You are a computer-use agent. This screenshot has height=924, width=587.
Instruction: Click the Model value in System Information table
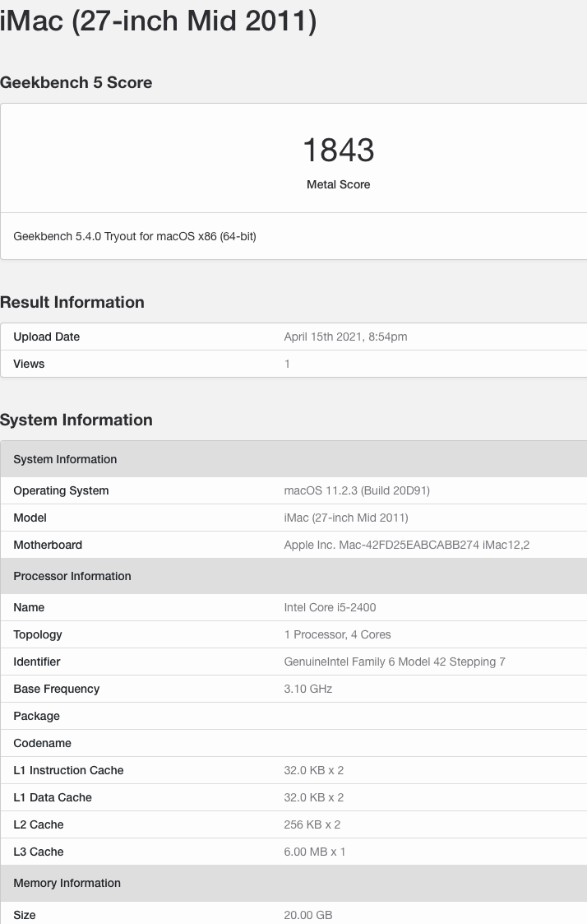345,518
